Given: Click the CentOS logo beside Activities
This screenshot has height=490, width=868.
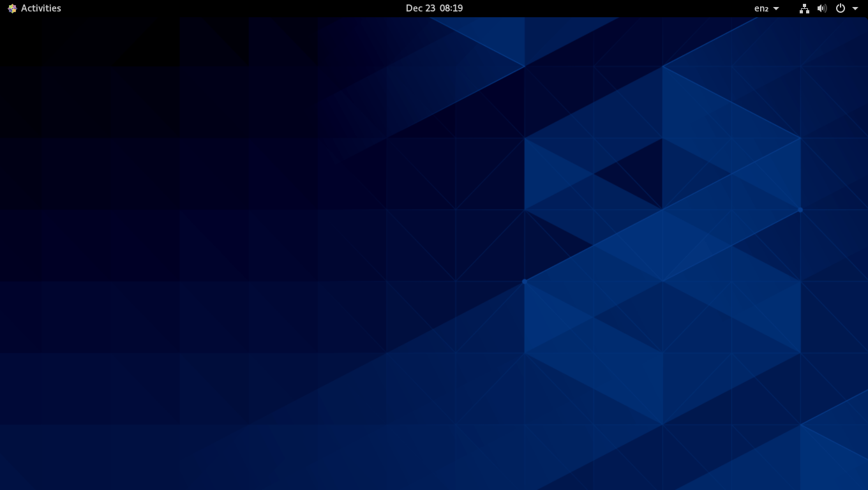Looking at the screenshot, I should tap(12, 8).
